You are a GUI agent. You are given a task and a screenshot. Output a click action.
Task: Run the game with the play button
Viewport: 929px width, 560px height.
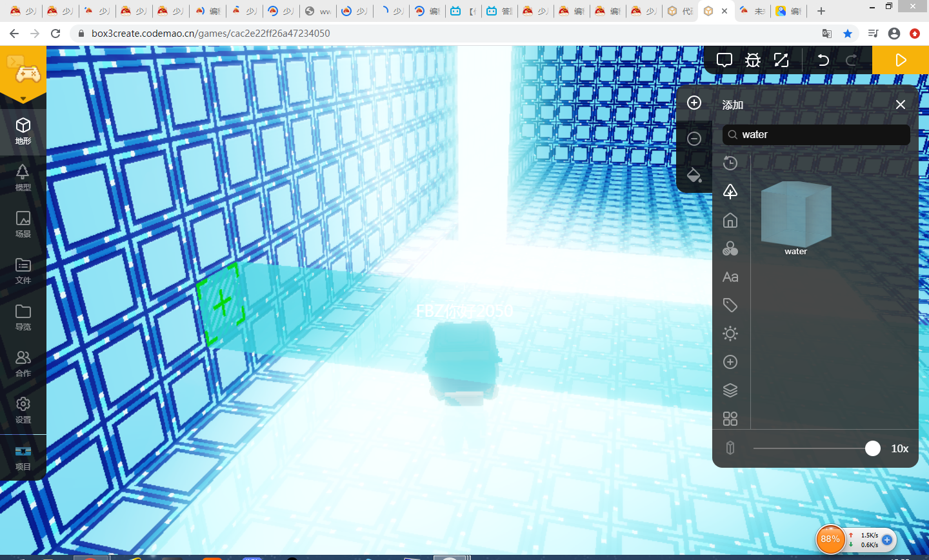(901, 60)
